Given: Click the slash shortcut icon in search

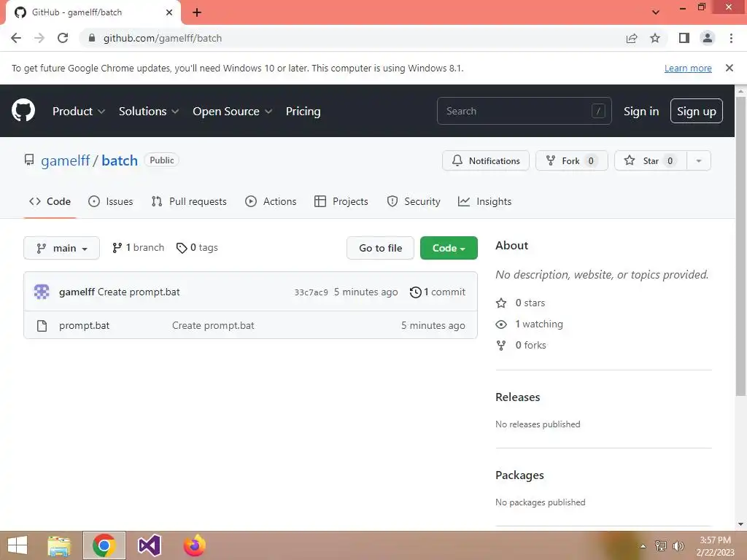Looking at the screenshot, I should click(598, 111).
